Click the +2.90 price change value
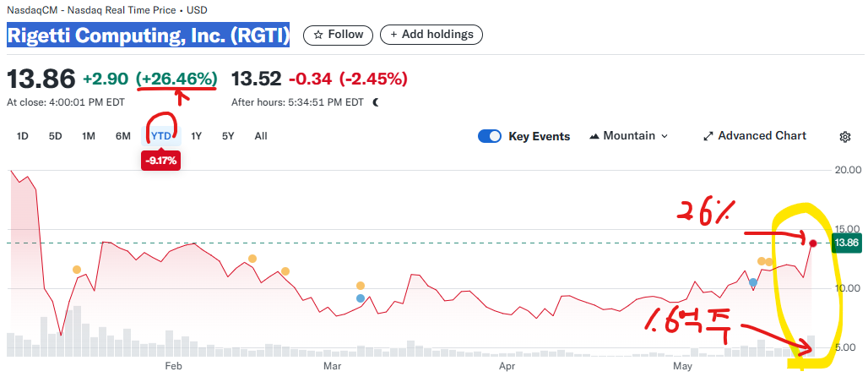868x377 pixels. point(106,79)
